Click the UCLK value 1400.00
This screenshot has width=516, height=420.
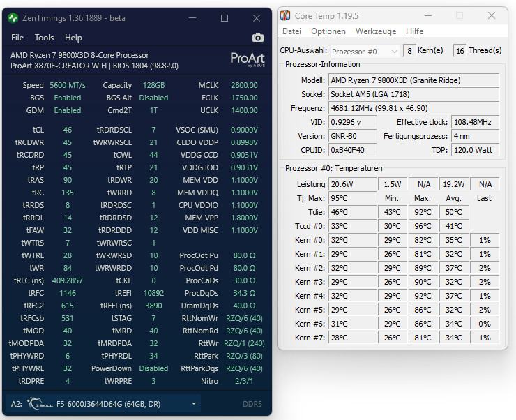pos(244,110)
